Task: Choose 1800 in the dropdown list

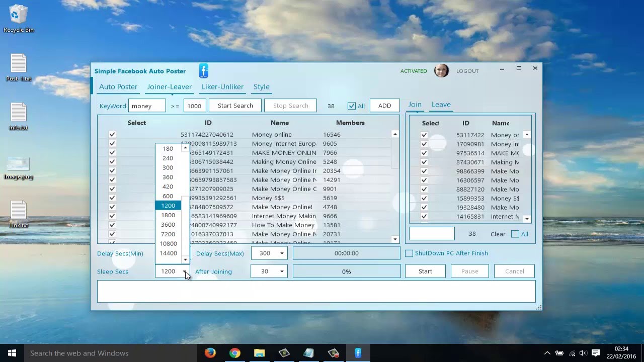Action: pos(168,215)
